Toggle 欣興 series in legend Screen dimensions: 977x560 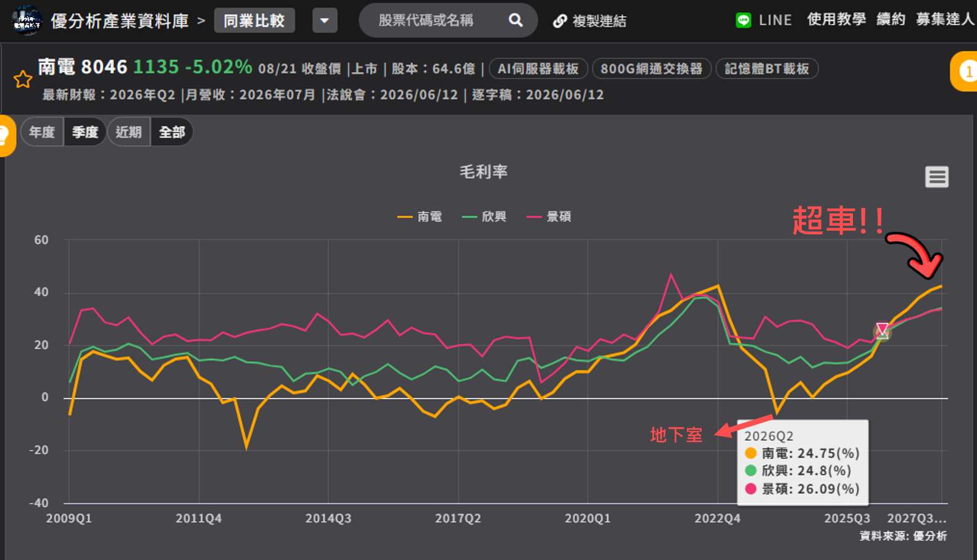[484, 216]
